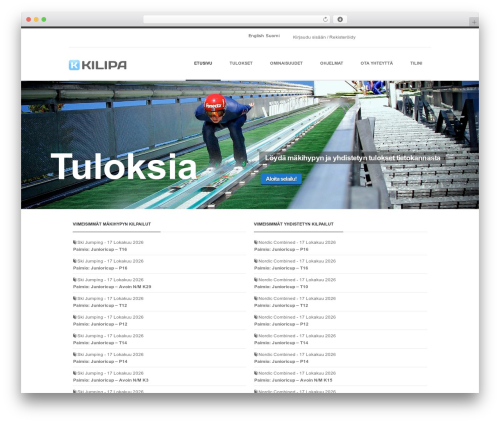Screen dimensions: 500x423
Task: Open Nordic Combined result Palmio: Juniorcup – P14
Action: [x=281, y=361]
